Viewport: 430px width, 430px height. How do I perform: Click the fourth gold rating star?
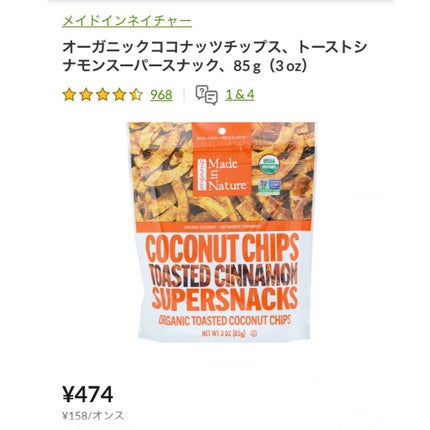(119, 95)
